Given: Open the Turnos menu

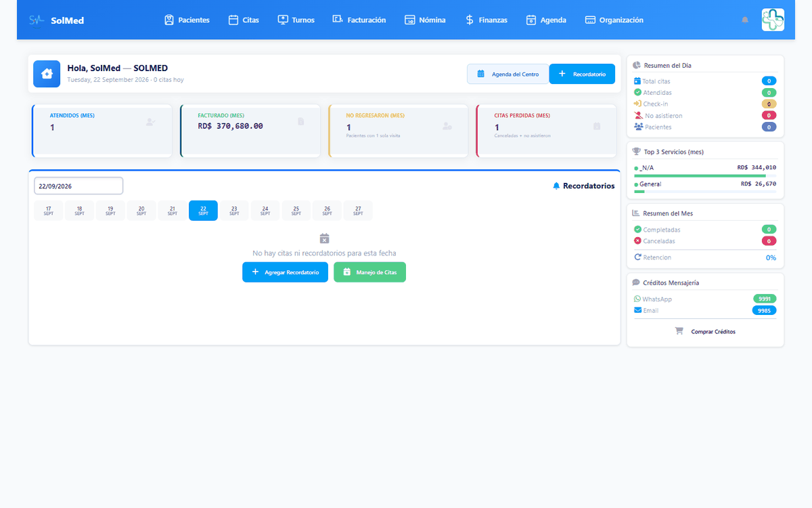Looking at the screenshot, I should pos(296,20).
